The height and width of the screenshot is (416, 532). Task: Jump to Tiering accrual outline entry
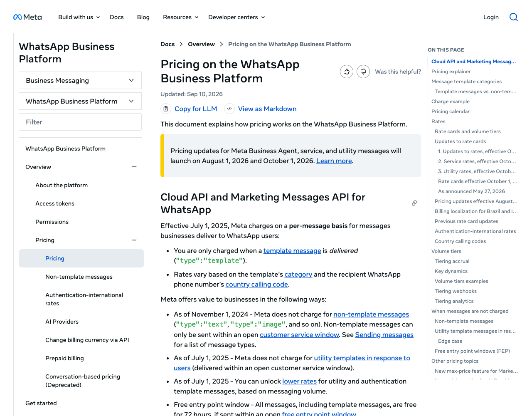[452, 261]
